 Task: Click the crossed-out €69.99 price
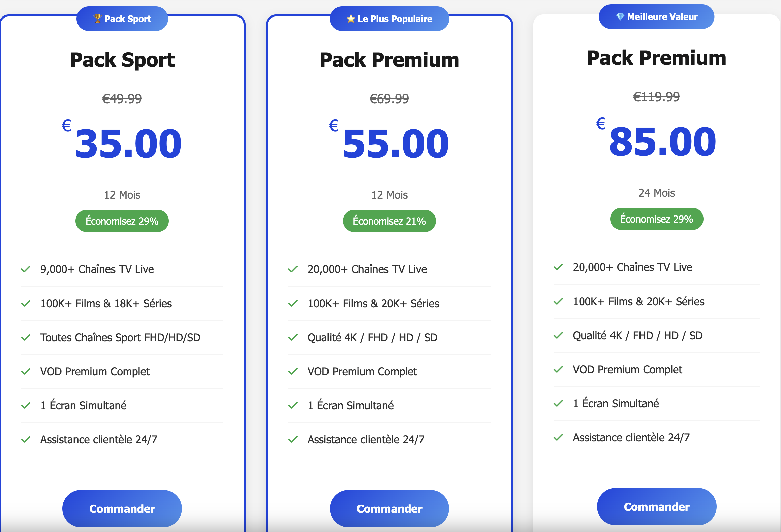click(x=389, y=98)
